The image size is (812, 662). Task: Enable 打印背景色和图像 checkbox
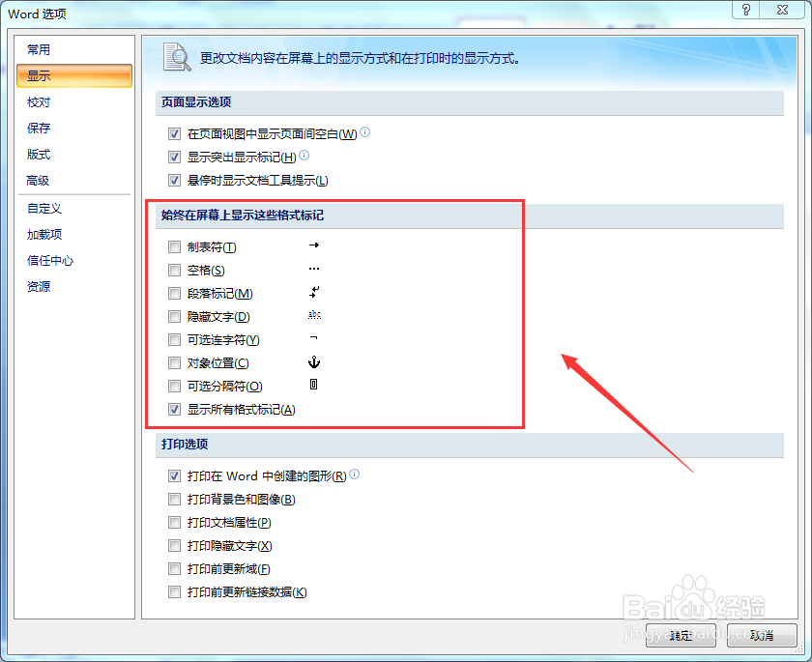pyautogui.click(x=175, y=499)
